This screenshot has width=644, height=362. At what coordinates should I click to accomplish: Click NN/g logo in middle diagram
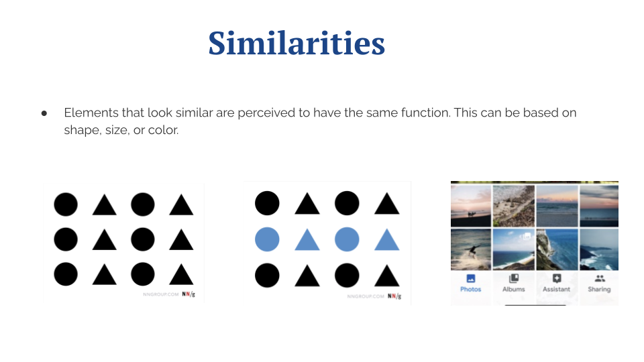pyautogui.click(x=394, y=296)
